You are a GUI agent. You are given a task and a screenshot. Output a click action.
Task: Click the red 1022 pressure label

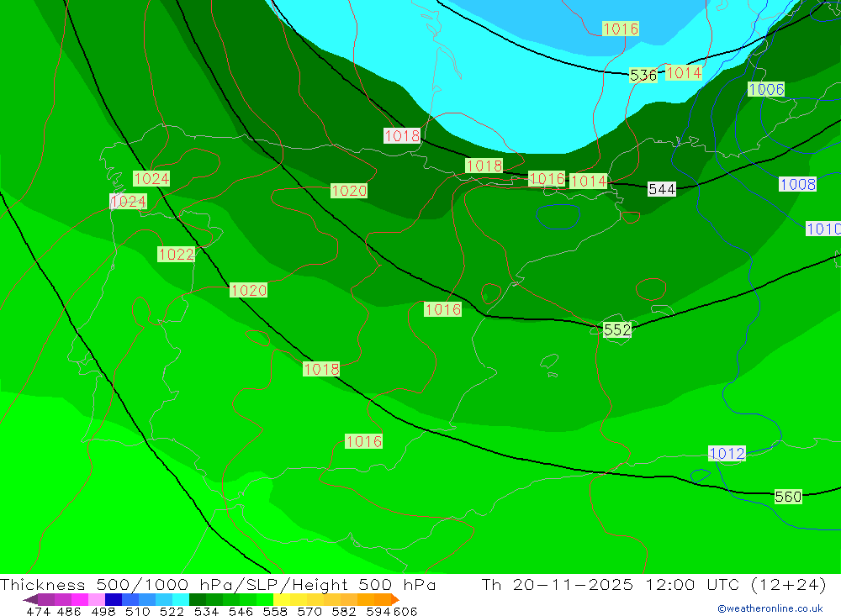coord(176,254)
